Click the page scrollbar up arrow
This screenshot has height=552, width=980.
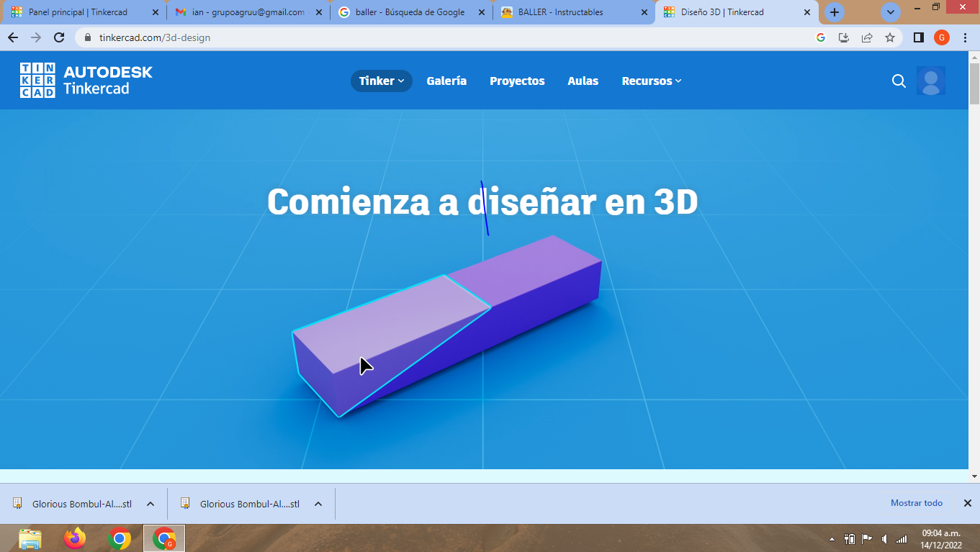point(974,57)
